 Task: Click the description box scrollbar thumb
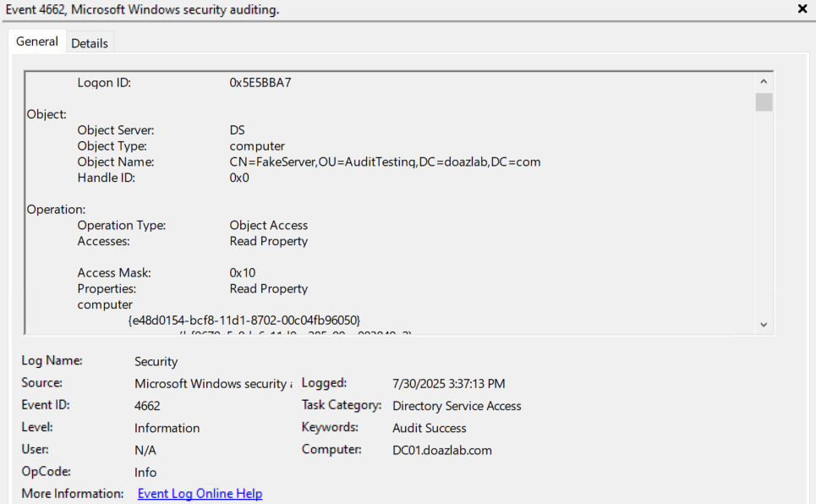pyautogui.click(x=764, y=102)
